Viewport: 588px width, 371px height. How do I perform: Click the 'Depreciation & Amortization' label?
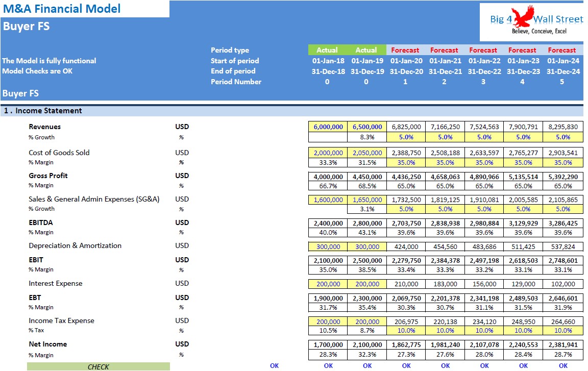point(75,245)
